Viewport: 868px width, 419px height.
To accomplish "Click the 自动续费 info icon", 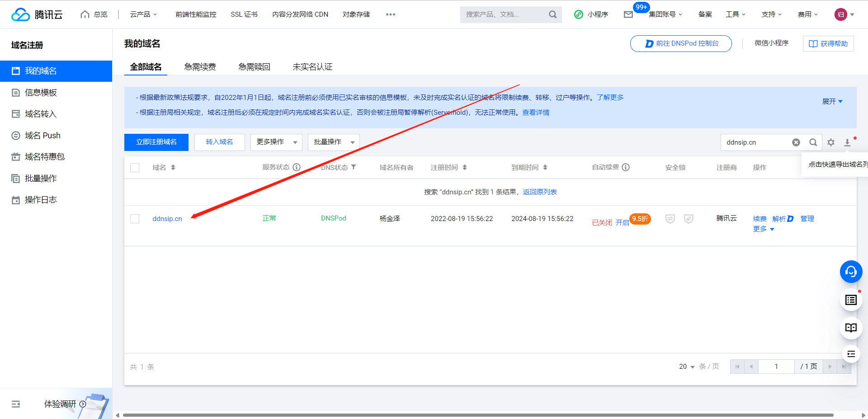I will (626, 167).
